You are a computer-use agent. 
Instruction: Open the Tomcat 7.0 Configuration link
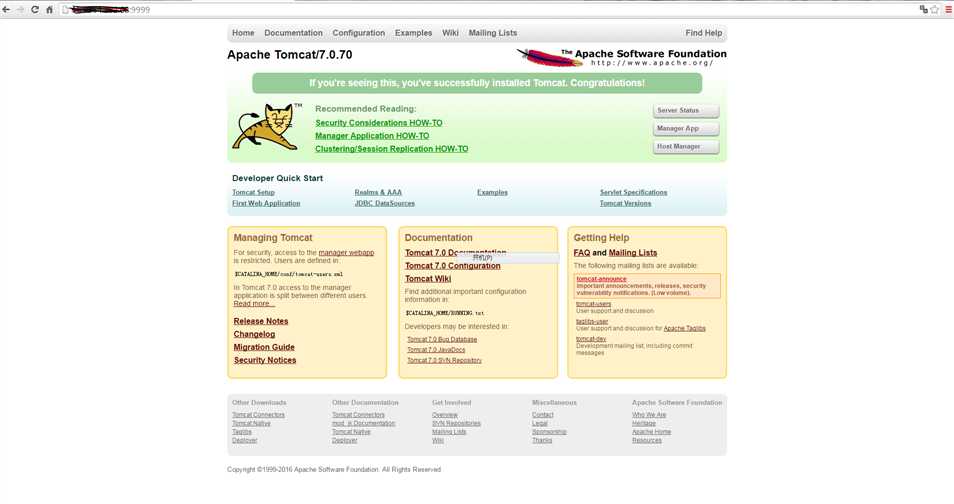(453, 266)
